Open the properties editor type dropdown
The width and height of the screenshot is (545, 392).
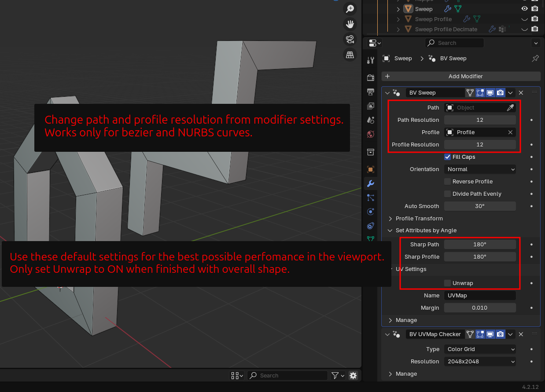375,43
